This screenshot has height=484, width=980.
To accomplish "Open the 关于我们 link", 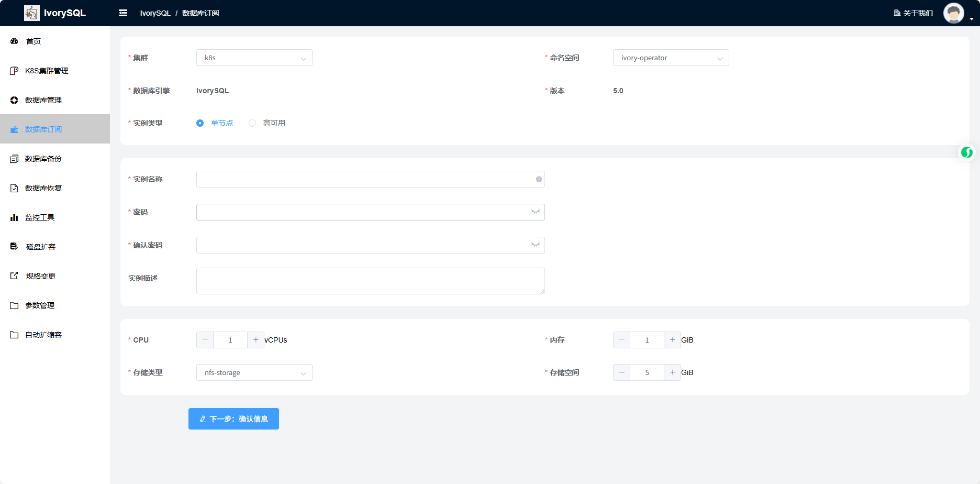I will pos(914,13).
